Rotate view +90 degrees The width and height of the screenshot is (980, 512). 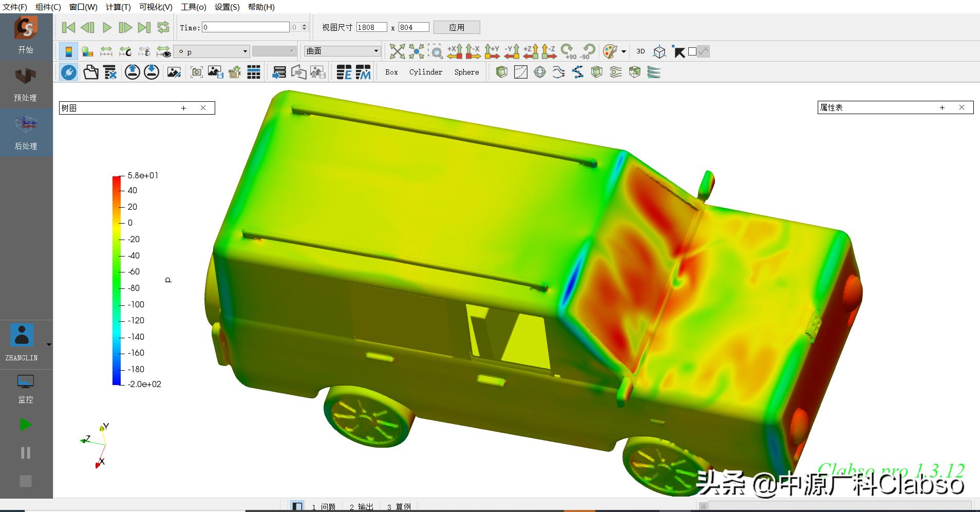568,51
